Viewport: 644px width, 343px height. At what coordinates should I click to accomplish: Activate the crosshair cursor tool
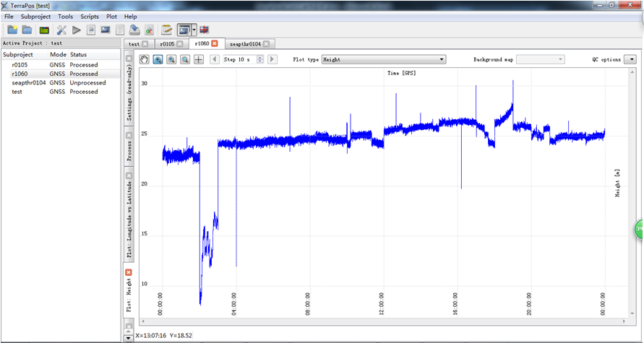[199, 59]
